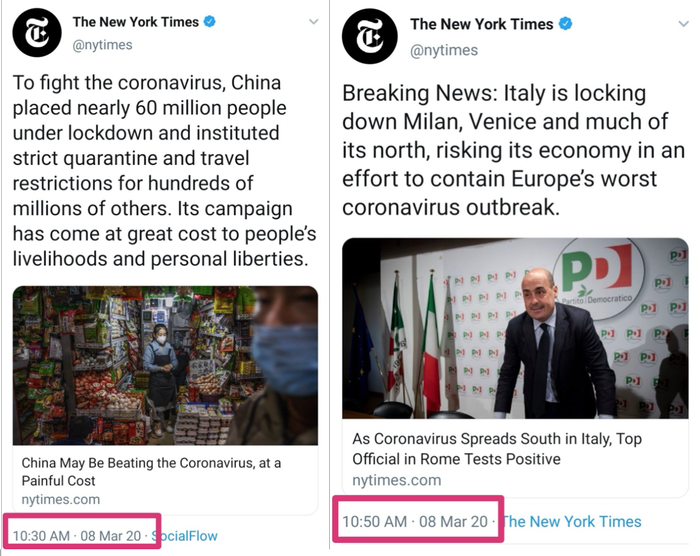Click nytimes.com under the China article card
The height and width of the screenshot is (556, 700).
point(61,499)
